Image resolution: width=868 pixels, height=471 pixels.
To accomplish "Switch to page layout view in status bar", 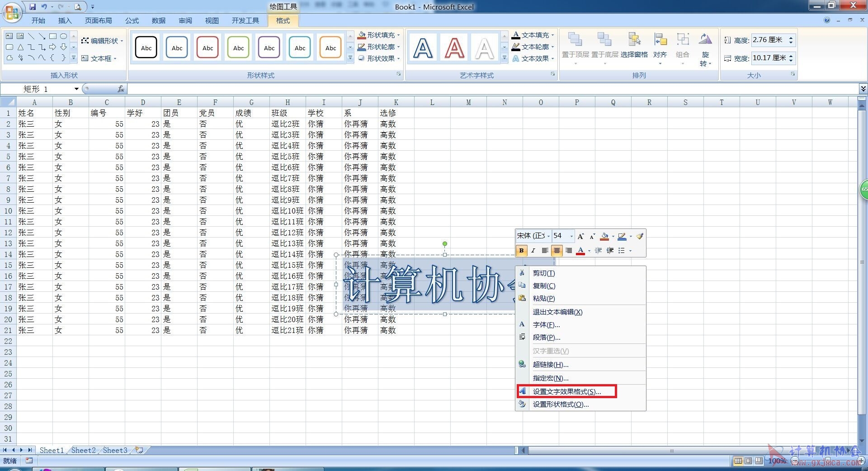I will [x=748, y=461].
